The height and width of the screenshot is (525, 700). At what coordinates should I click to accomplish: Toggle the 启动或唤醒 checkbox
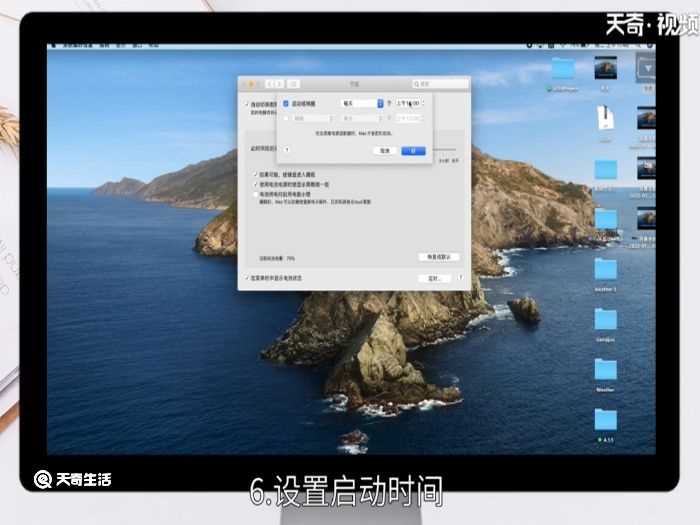coord(286,103)
